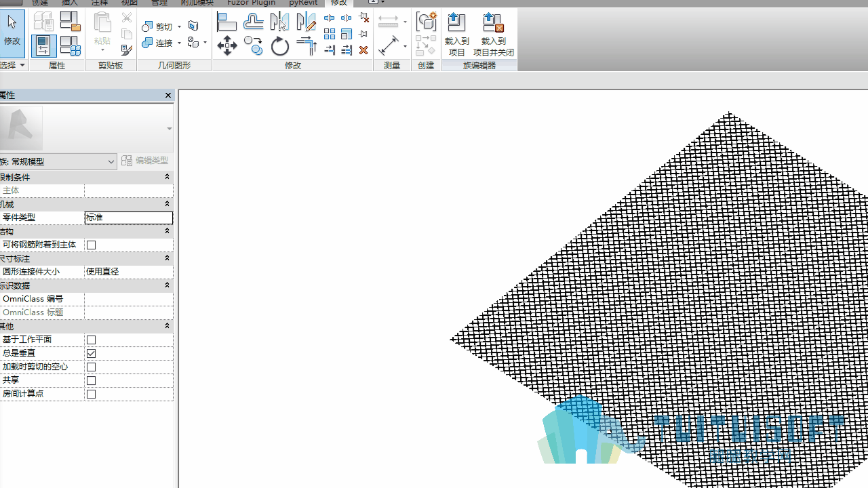Switch to the Fuzor Plugin ribbon tab

(251, 3)
